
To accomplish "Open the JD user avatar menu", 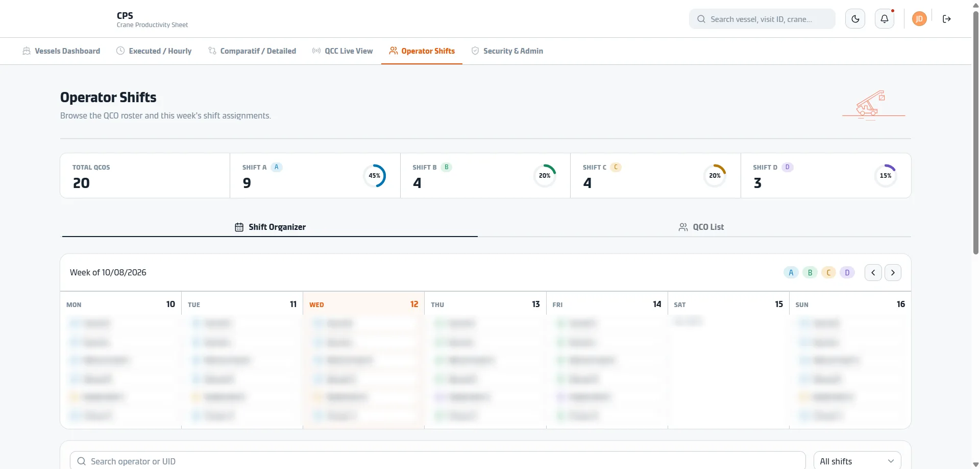I will (919, 19).
